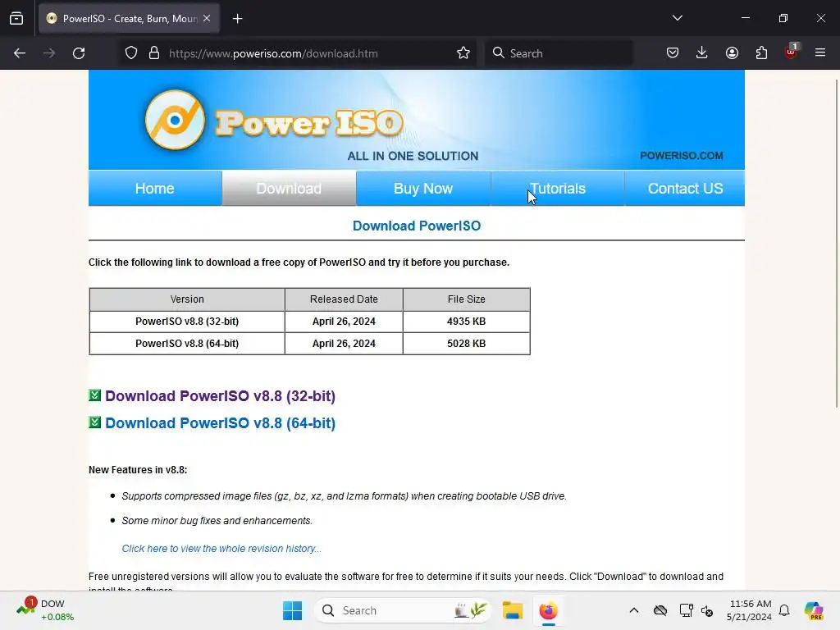This screenshot has height=630, width=840.
Task: Open File Explorer from taskbar
Action: [512, 610]
